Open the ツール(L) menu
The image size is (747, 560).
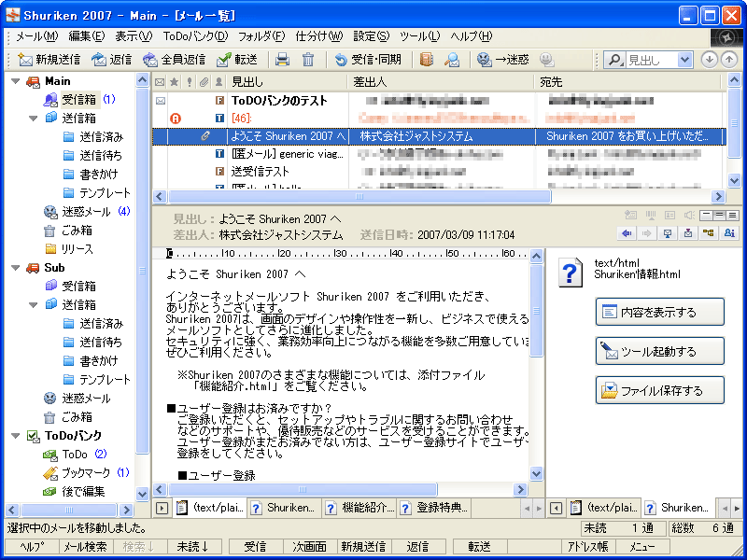coord(419,36)
